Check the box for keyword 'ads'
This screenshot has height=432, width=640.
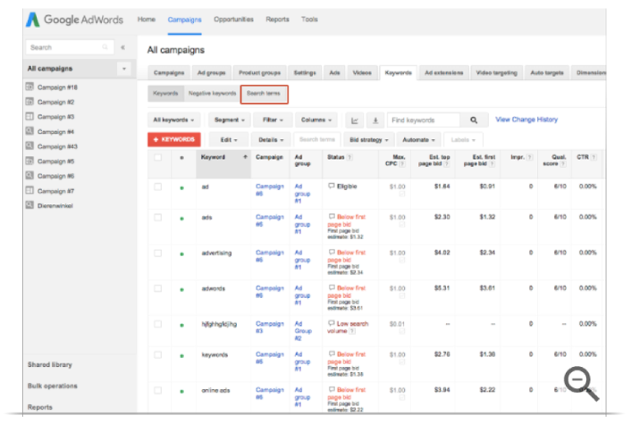158,218
